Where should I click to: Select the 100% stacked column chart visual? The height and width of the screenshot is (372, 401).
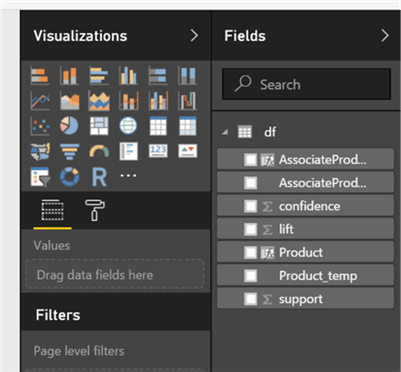coord(187,75)
